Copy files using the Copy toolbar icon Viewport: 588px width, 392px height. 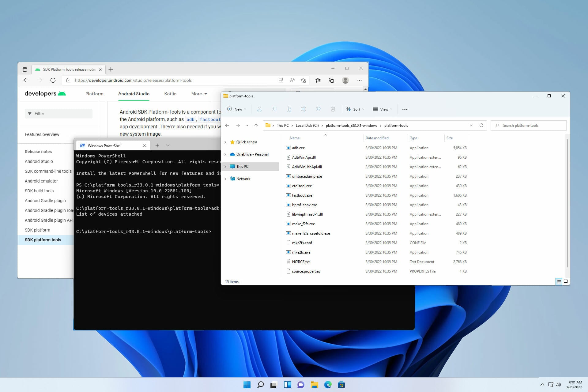point(274,109)
